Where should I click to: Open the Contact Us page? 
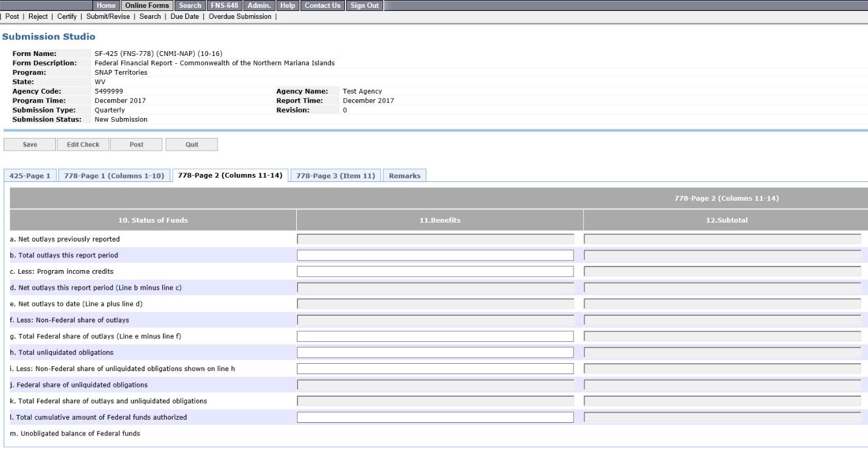click(322, 5)
